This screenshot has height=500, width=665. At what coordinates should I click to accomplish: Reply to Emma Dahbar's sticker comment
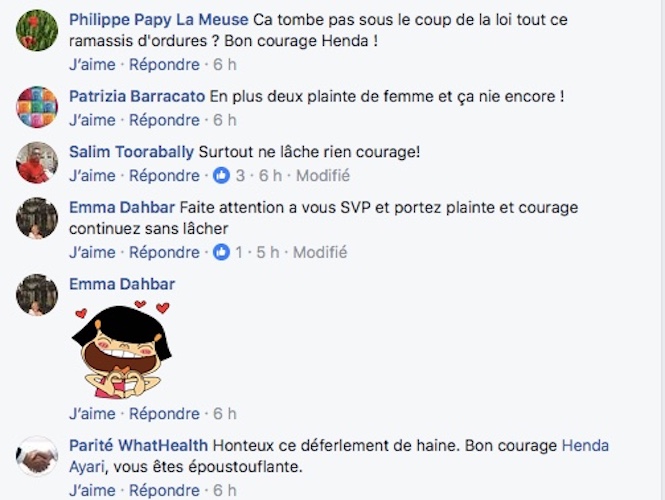click(x=164, y=413)
